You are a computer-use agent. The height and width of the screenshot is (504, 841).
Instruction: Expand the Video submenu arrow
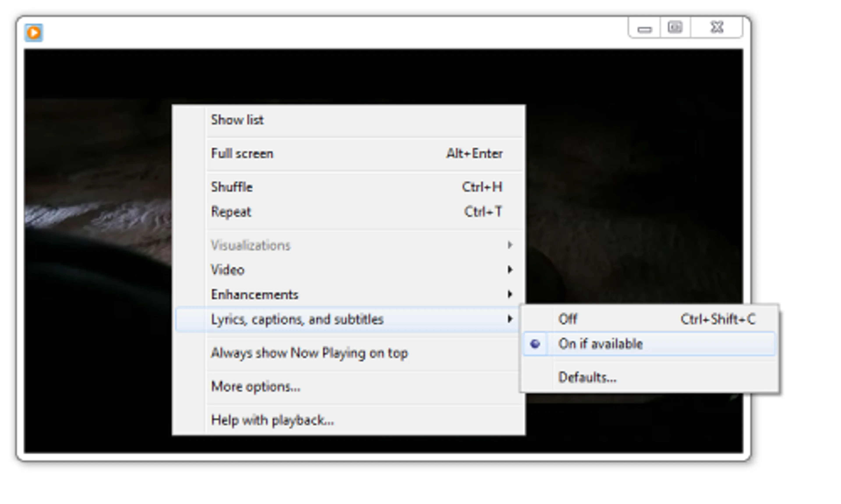[x=510, y=270]
